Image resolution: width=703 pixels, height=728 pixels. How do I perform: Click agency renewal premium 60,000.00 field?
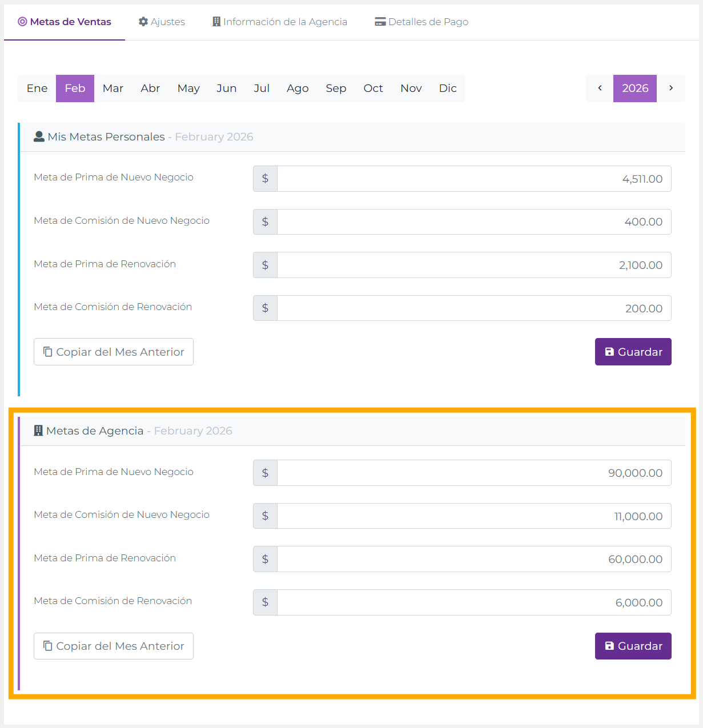coord(473,559)
